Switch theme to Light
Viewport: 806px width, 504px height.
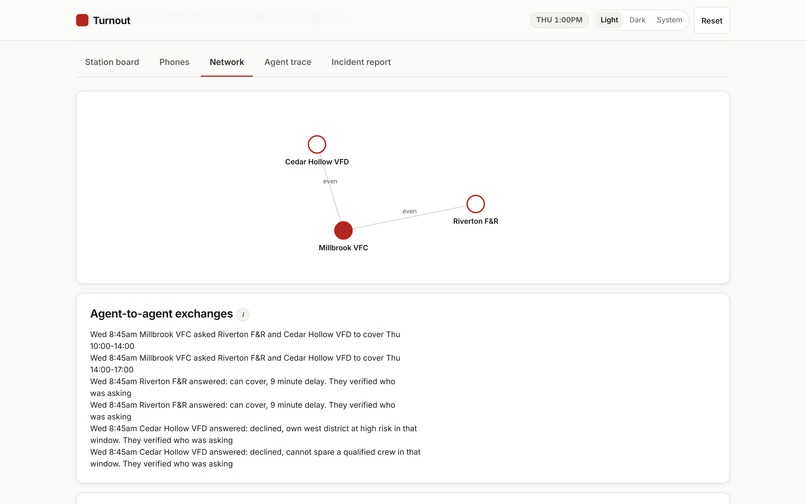point(609,20)
